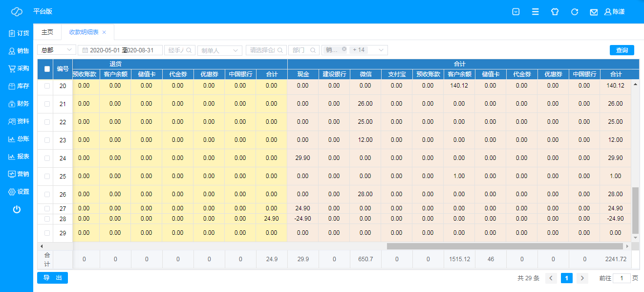Image resolution: width=644 pixels, height=292 pixels.
Task: Open the mail envelope icon
Action: [594, 12]
